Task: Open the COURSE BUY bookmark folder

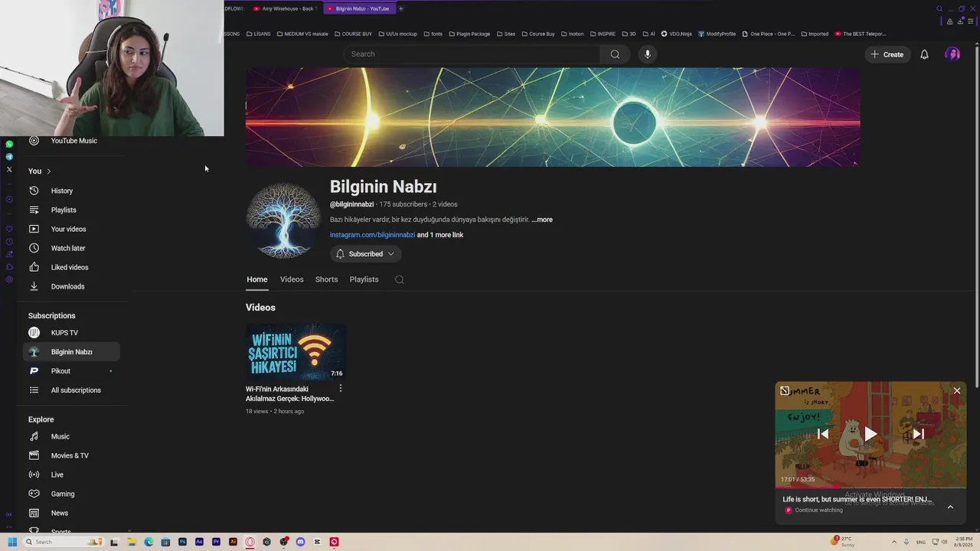Action: pos(353,34)
